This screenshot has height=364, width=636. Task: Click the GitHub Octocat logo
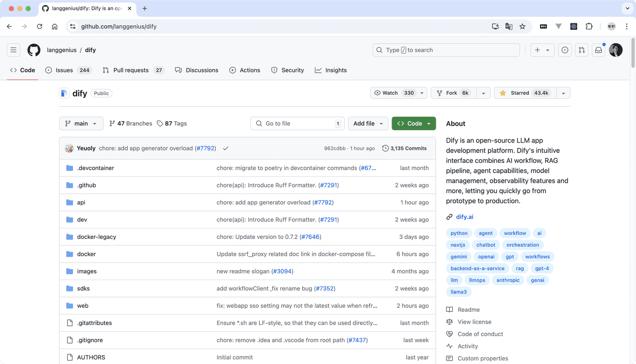coord(34,50)
